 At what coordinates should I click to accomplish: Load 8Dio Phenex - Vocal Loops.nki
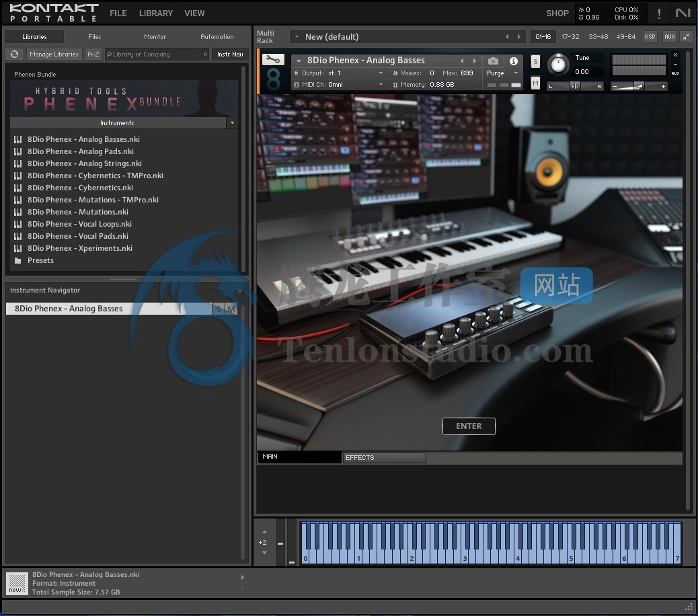point(79,224)
